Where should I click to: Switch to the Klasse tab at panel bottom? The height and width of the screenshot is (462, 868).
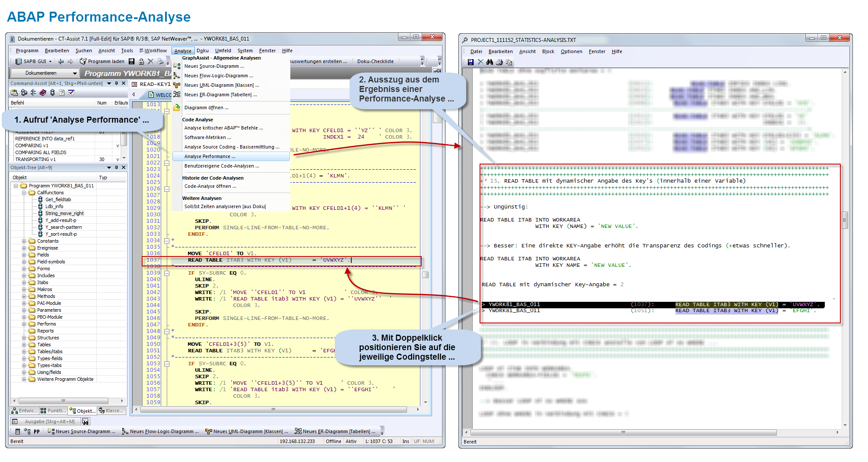tap(111, 411)
